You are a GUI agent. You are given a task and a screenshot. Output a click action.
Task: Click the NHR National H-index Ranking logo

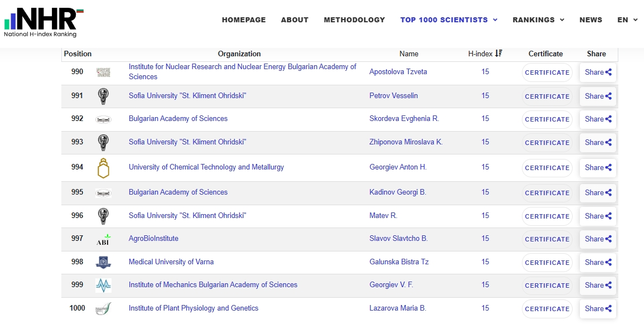tap(43, 22)
